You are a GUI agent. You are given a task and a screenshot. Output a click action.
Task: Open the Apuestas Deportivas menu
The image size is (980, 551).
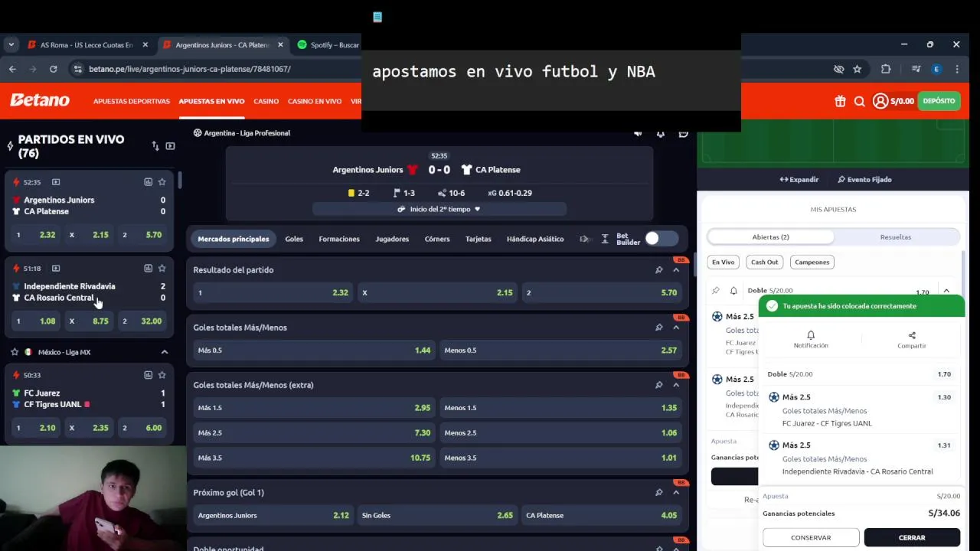pyautogui.click(x=132, y=101)
